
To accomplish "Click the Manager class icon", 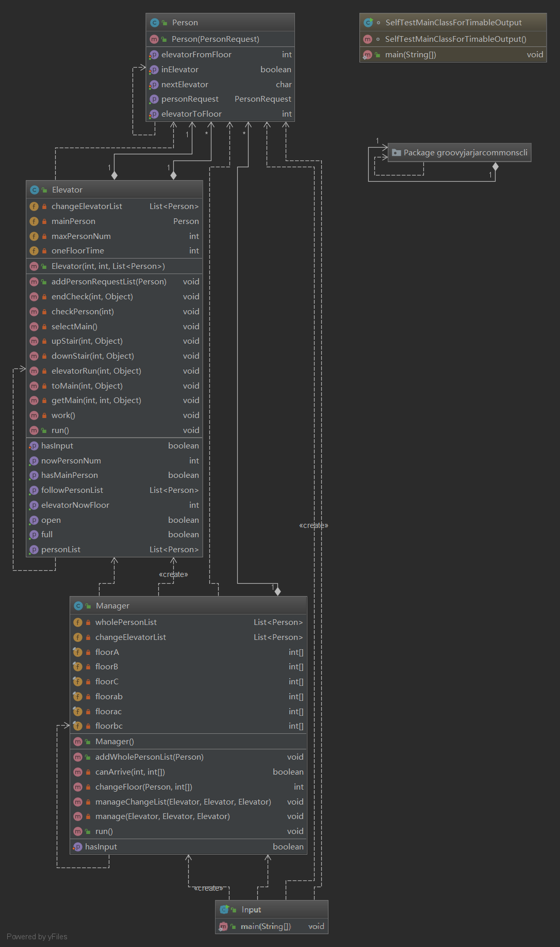I will pos(78,606).
